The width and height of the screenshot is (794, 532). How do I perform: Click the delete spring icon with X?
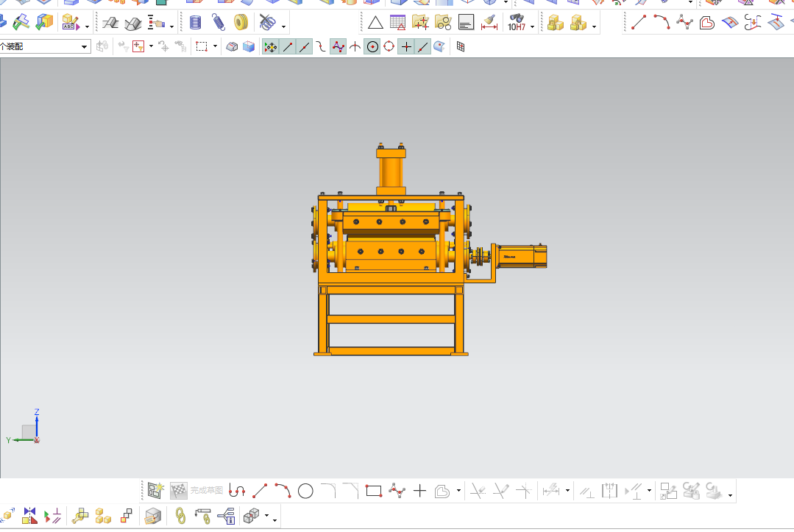pos(267,23)
